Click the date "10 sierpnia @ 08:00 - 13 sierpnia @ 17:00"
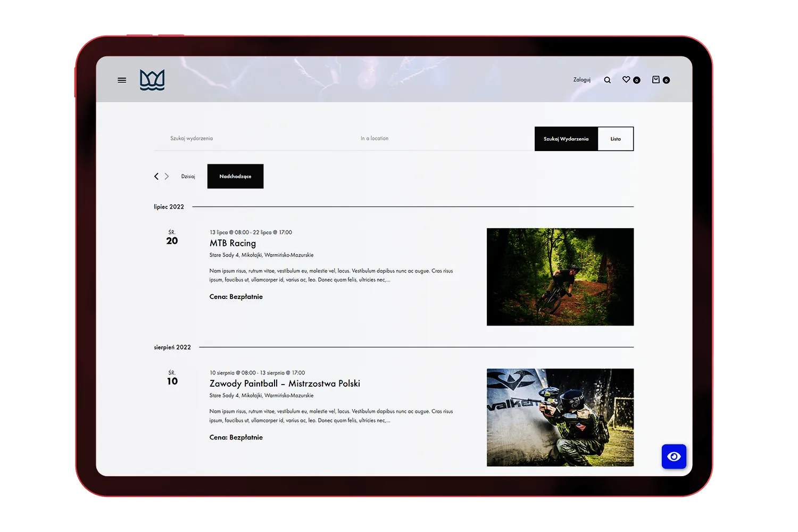Image resolution: width=798 pixels, height=532 pixels. (257, 373)
